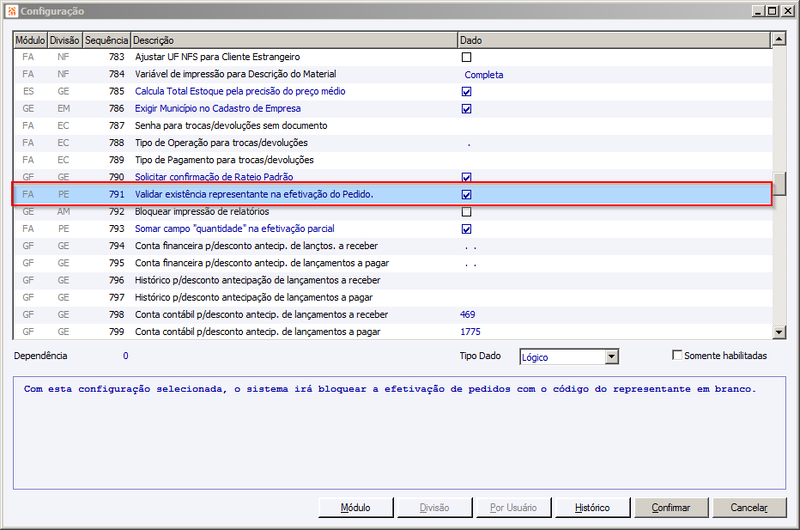Cancel with the Cancelar button
Viewport: 800px width, 530px height.
(749, 508)
